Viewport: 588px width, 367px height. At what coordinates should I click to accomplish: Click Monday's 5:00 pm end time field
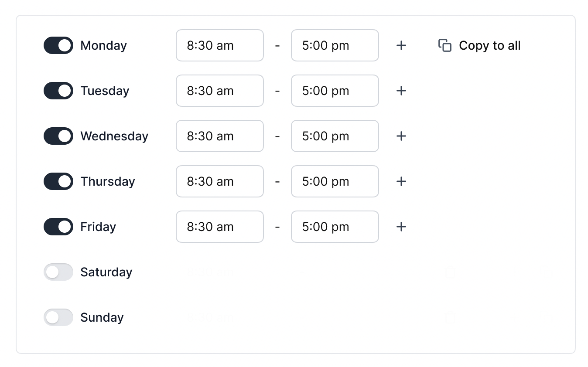[335, 45]
